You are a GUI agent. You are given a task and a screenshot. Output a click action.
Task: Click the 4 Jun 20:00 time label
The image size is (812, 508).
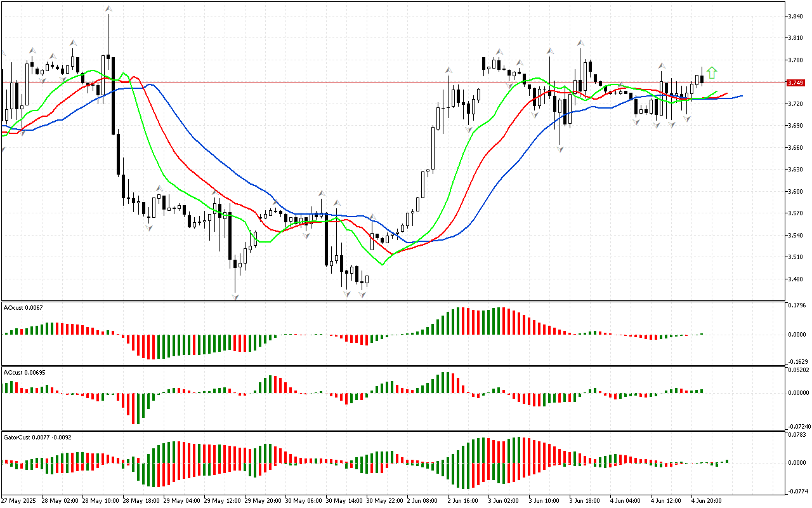(707, 500)
